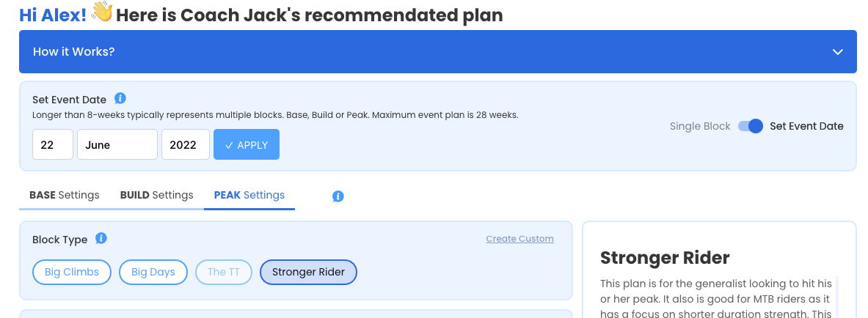The image size is (868, 318).
Task: Select the Stronger Rider block type
Action: 308,272
